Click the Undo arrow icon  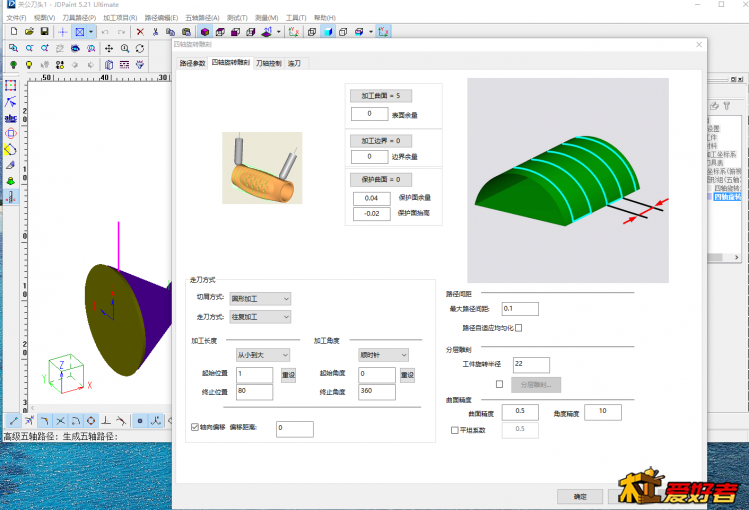point(106,32)
